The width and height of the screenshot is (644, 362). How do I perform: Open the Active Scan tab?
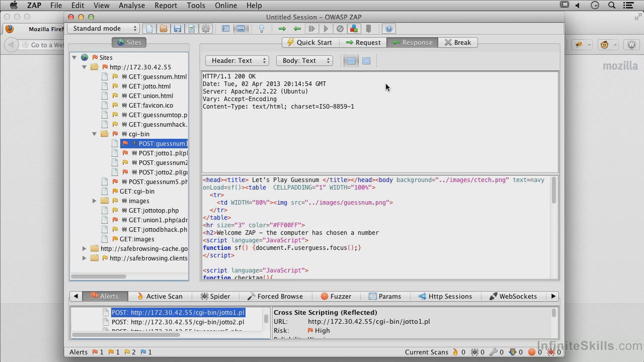coord(159,296)
